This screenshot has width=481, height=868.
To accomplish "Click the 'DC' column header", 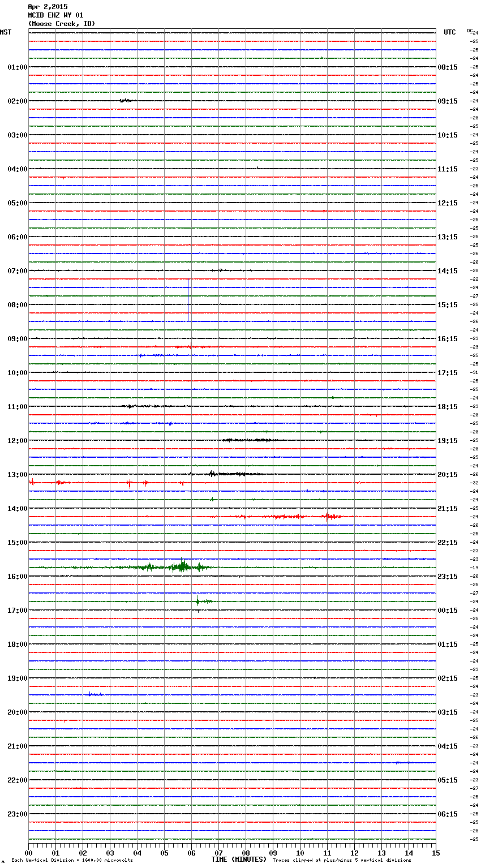I will point(469,31).
